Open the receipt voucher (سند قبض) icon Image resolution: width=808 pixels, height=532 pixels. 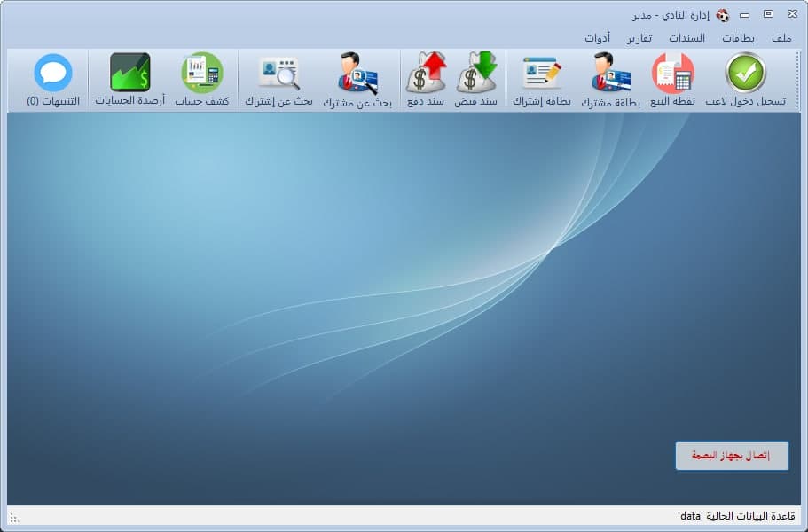coord(475,80)
